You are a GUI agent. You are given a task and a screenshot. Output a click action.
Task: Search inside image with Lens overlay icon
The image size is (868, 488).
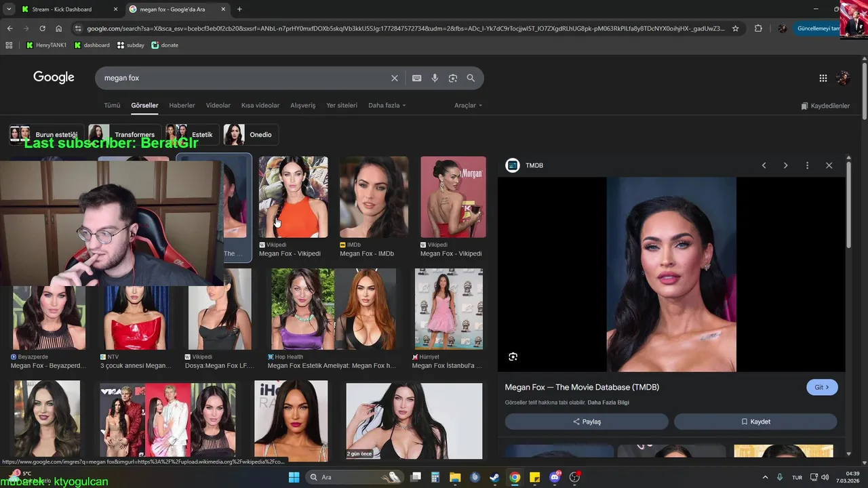click(x=513, y=357)
